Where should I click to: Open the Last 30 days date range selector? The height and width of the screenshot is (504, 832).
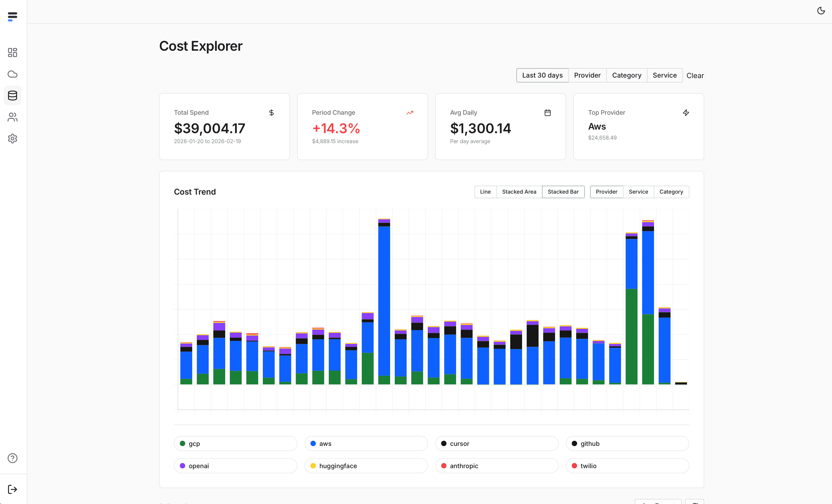542,75
